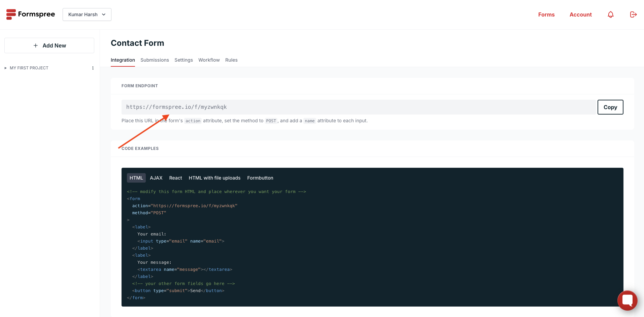
Task: View the React code example
Action: 175,178
